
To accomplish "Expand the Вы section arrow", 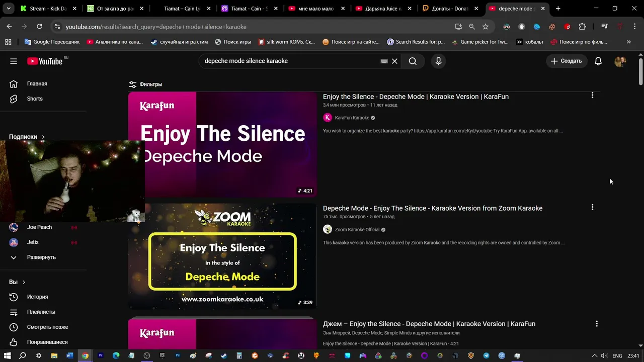I will [x=24, y=282].
